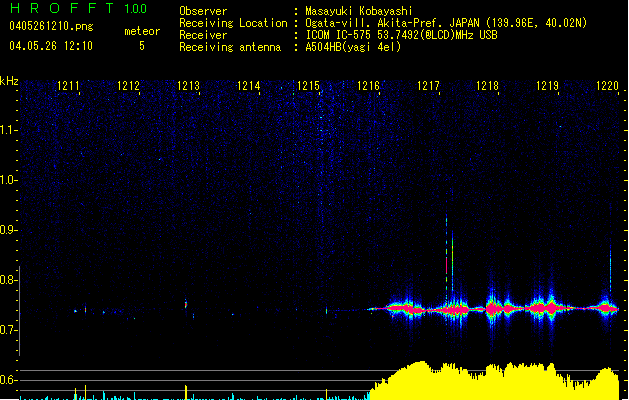Viewport: 629px width, 400px height.
Task: Click the 'meteor' count label
Action: [x=142, y=31]
